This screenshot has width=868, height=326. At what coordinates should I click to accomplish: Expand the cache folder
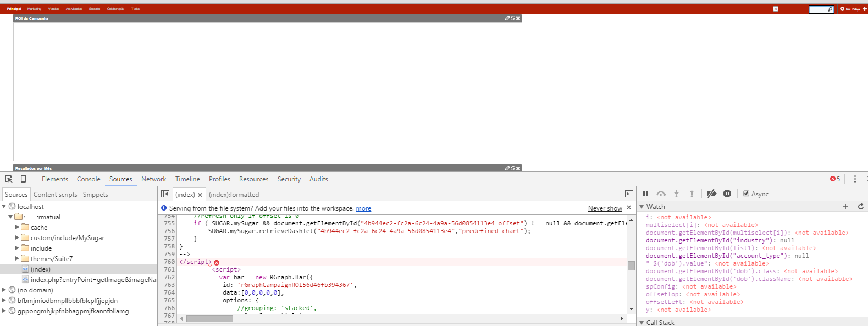tap(17, 227)
